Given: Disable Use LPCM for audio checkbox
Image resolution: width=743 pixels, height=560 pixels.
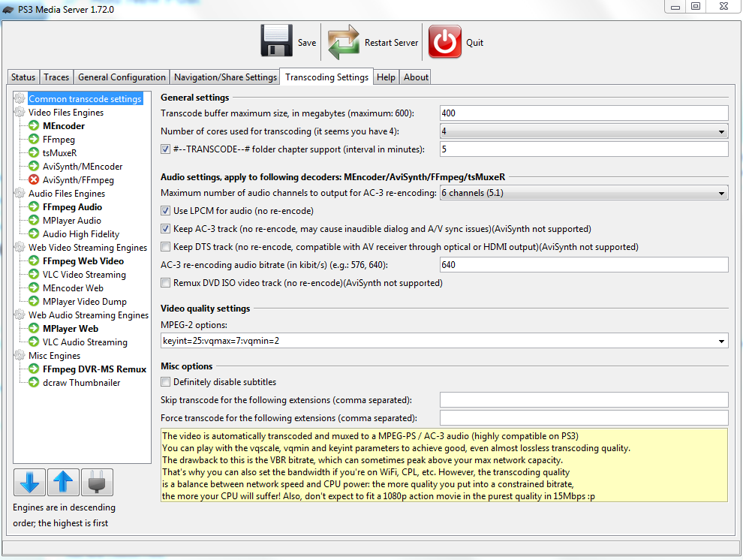Looking at the screenshot, I should (x=166, y=211).
